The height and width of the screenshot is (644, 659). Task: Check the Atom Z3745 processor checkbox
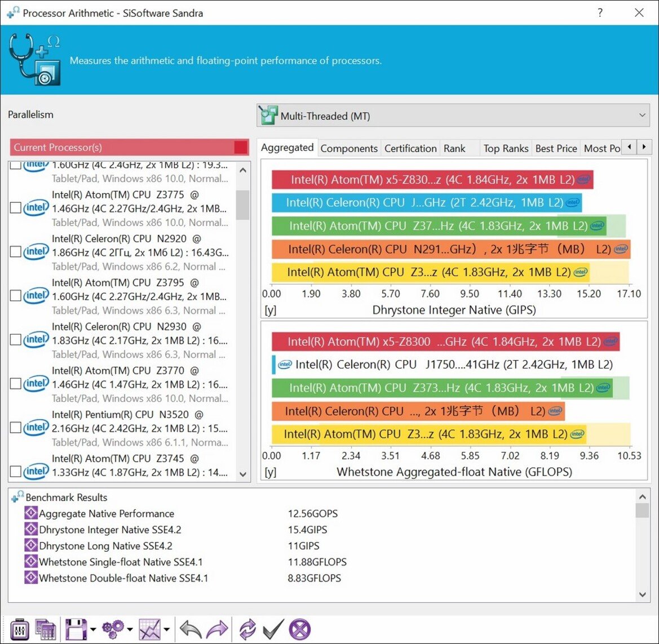point(16,472)
